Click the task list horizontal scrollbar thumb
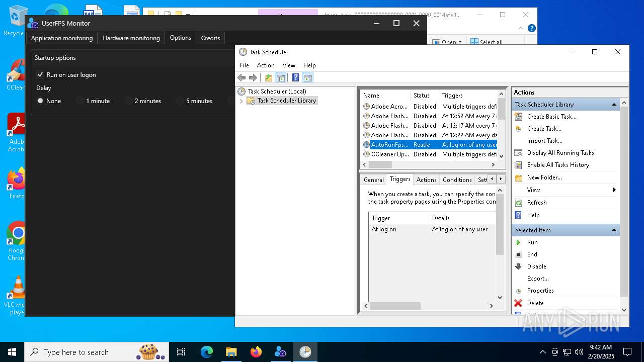Screen dimensions: 644x362 point(380,164)
